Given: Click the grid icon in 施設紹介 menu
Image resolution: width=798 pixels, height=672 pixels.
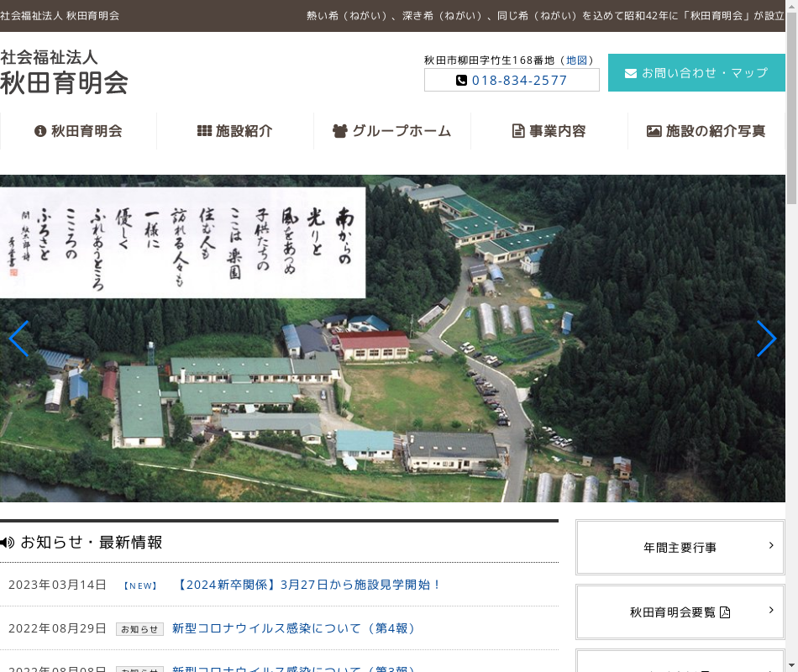Looking at the screenshot, I should click(x=204, y=131).
